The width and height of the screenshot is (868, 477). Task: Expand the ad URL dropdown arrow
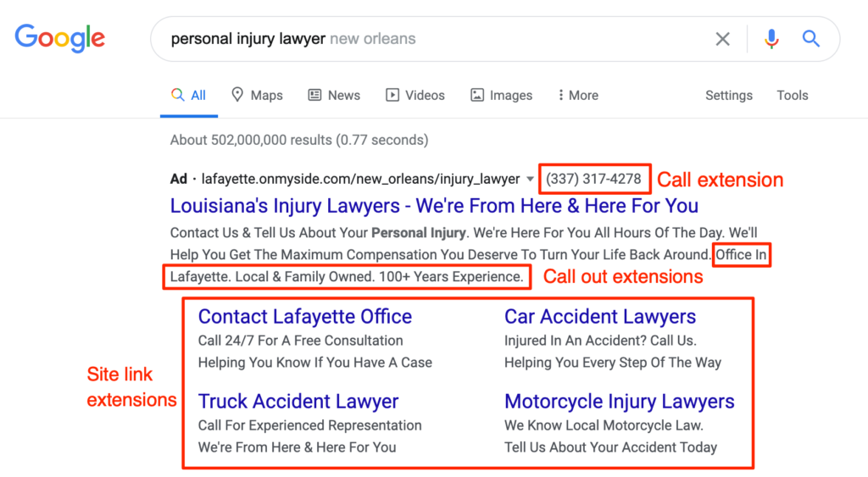(530, 180)
